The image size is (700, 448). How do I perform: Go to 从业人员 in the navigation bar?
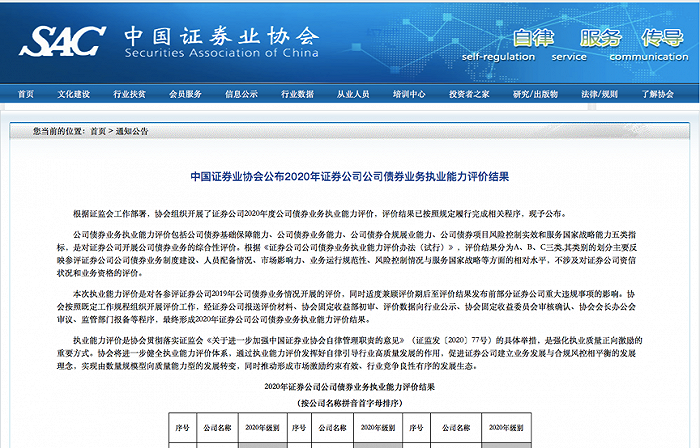(353, 94)
